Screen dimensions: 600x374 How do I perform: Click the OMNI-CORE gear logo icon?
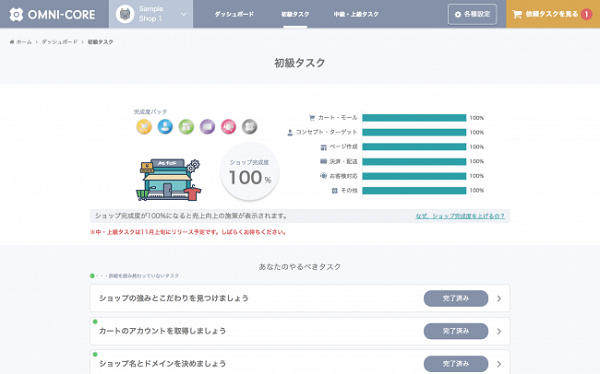(16, 15)
